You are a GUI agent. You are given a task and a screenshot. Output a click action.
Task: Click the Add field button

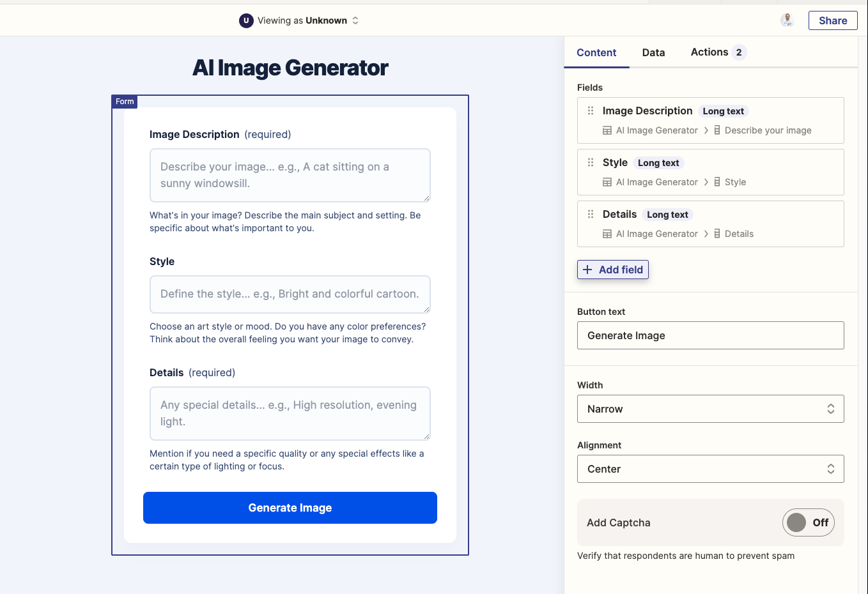(x=612, y=270)
